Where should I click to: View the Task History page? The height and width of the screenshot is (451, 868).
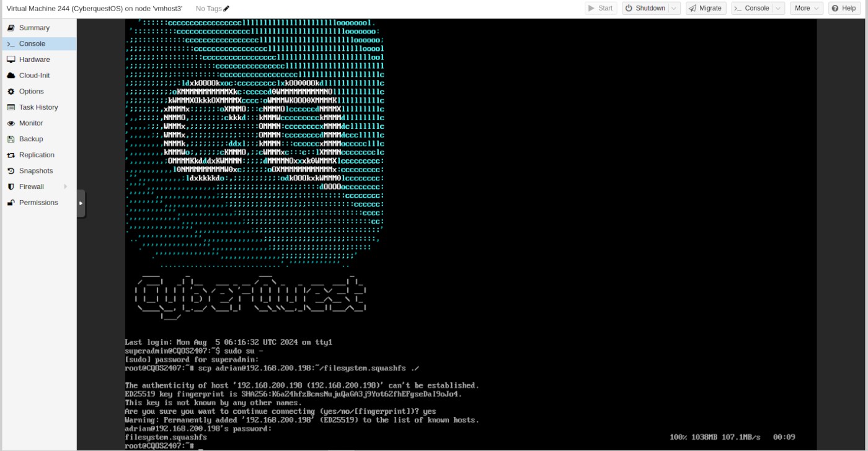(x=38, y=107)
